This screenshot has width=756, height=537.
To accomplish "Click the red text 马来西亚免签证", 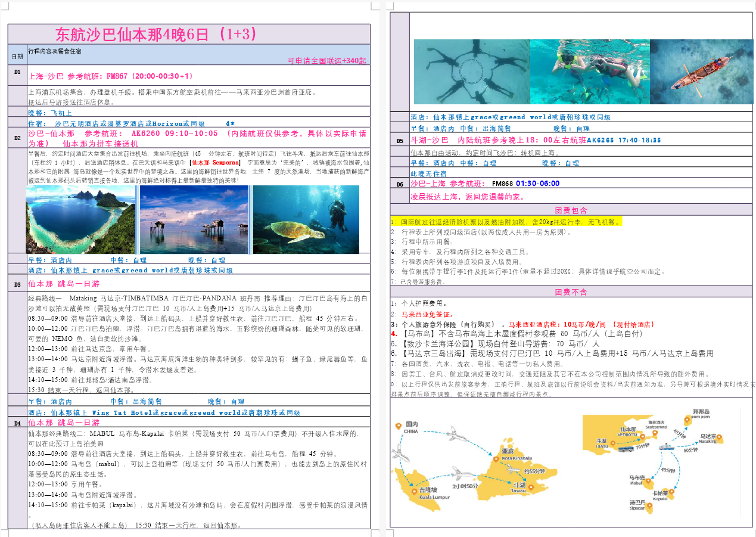I will tap(428, 313).
